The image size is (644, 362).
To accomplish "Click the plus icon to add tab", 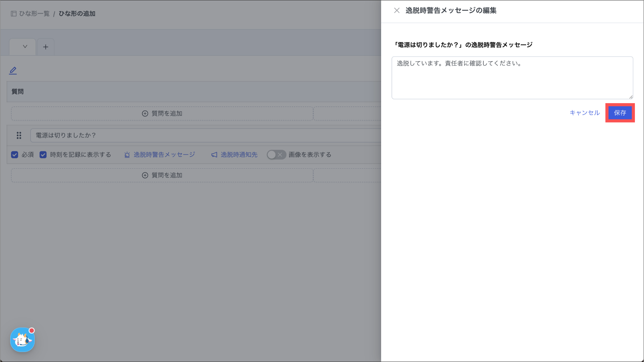I will (x=46, y=47).
